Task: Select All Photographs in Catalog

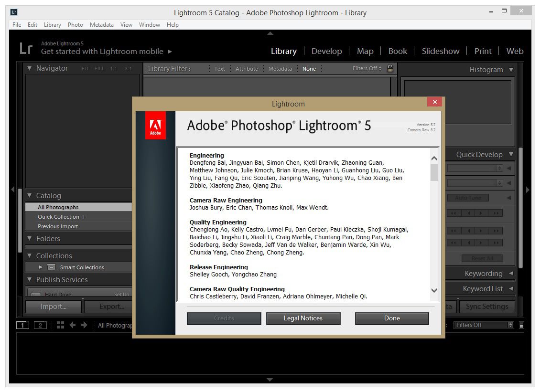Action: tap(78, 207)
